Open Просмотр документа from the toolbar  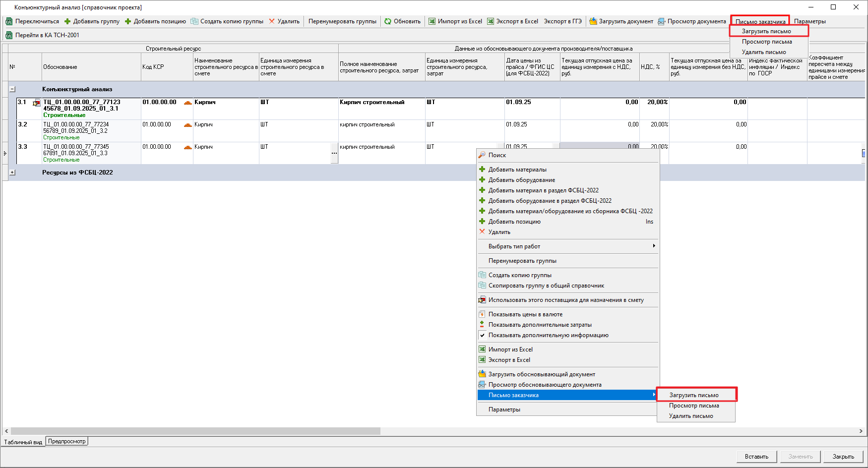coord(691,21)
